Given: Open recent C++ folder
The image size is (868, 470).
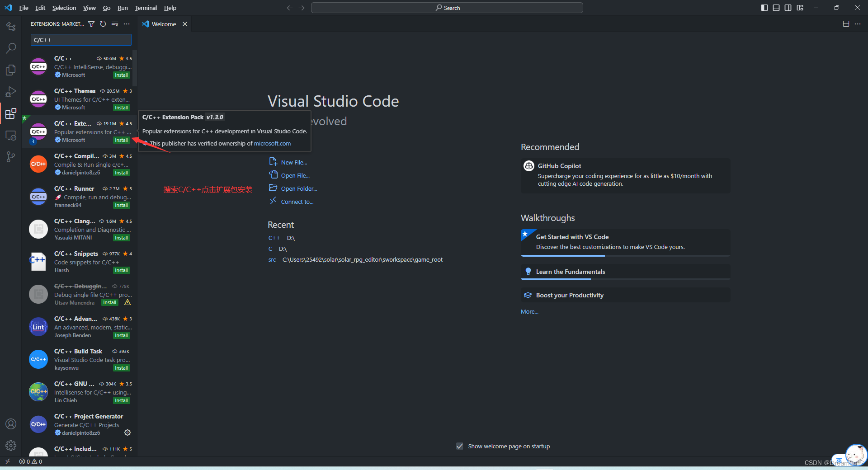Looking at the screenshot, I should (274, 238).
